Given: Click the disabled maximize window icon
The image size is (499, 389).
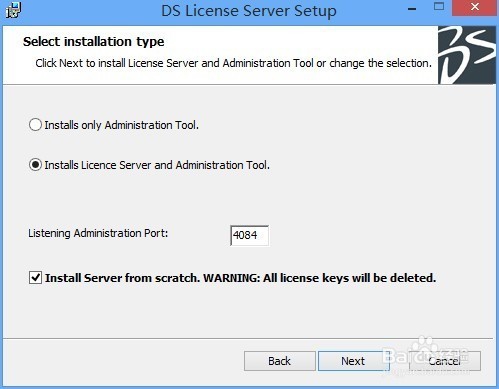Looking at the screenshot, I should [439, 7].
